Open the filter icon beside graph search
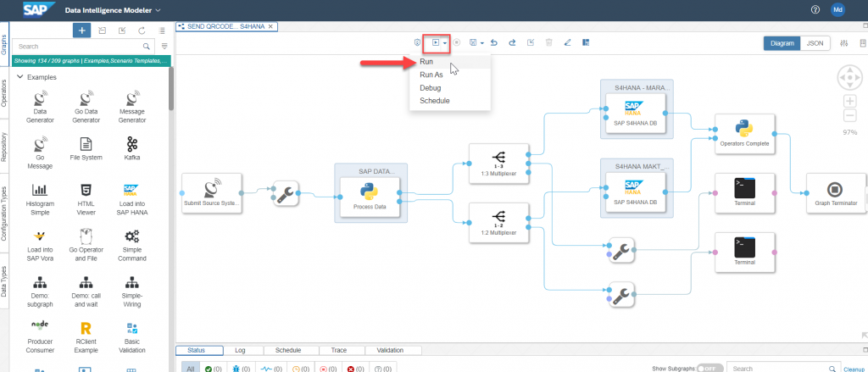Viewport: 868px width, 372px height. coord(164,47)
